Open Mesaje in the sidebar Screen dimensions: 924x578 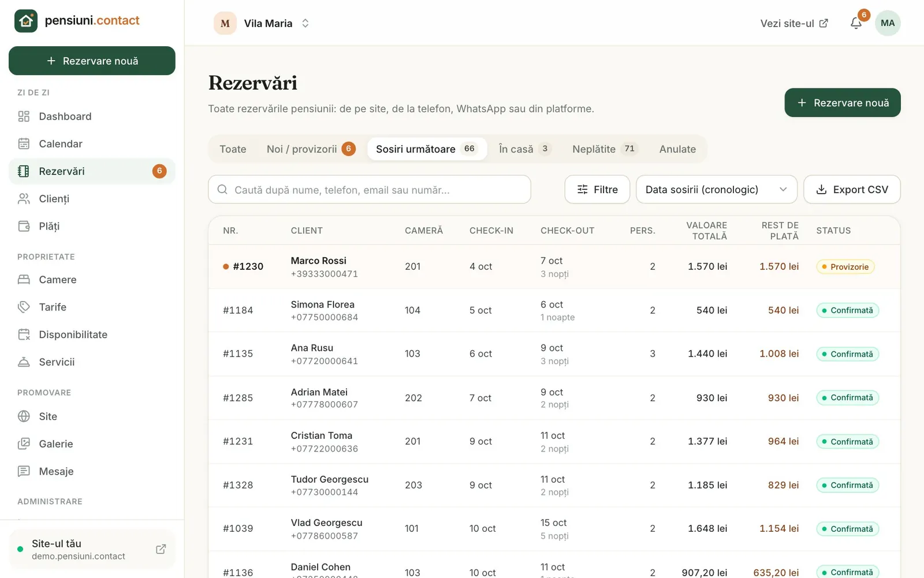pos(92,472)
